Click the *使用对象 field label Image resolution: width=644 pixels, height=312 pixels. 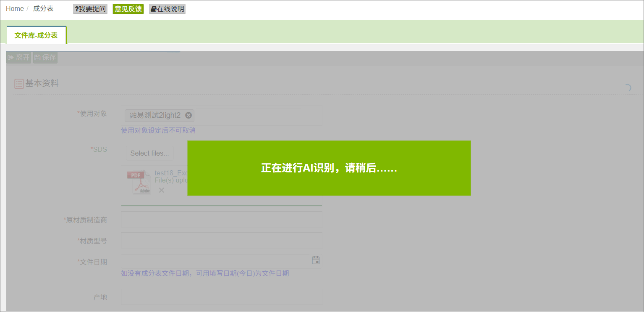tap(92, 114)
